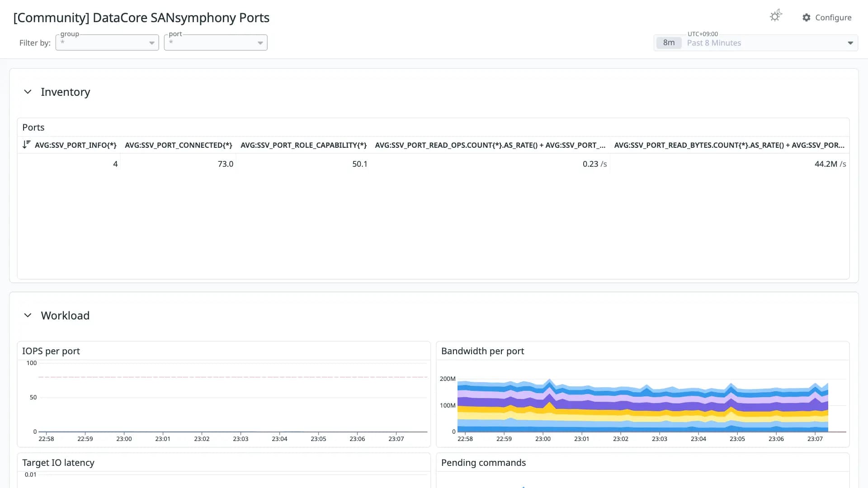Click the Target IO latency widget title
The image size is (868, 488).
[58, 463]
